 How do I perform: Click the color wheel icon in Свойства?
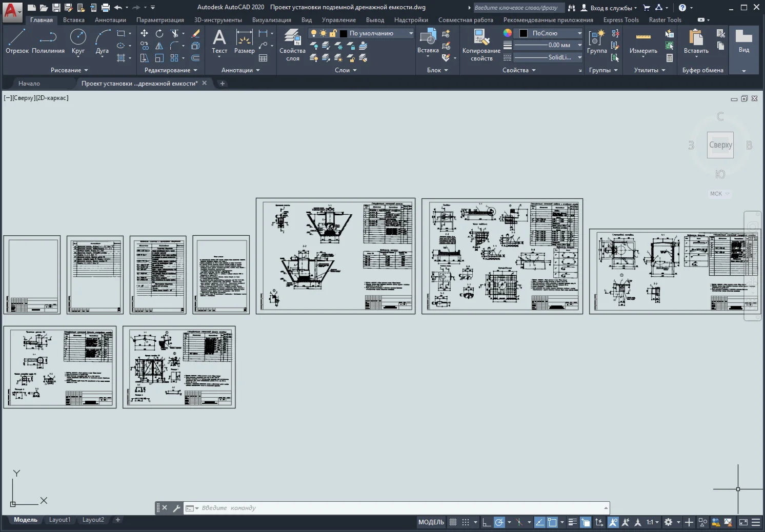tap(507, 33)
